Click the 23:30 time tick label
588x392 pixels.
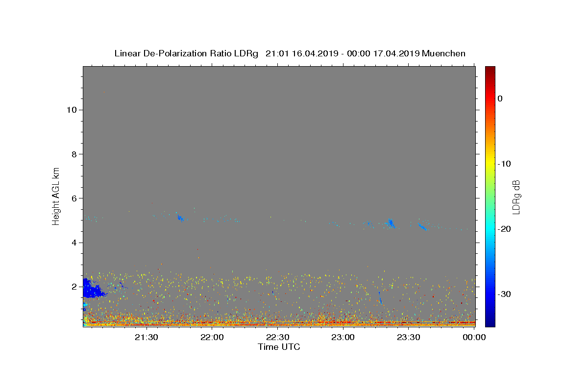(x=408, y=337)
